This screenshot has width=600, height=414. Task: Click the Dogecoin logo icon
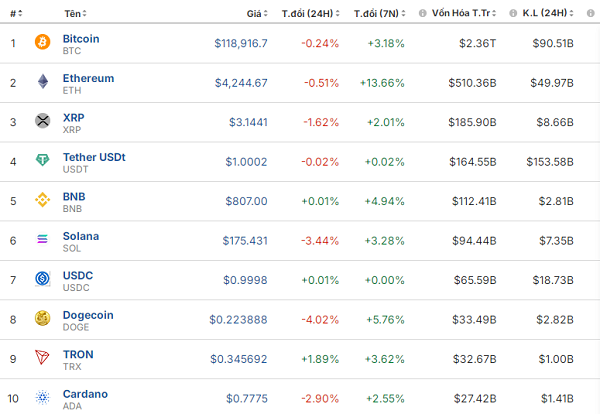(x=42, y=318)
